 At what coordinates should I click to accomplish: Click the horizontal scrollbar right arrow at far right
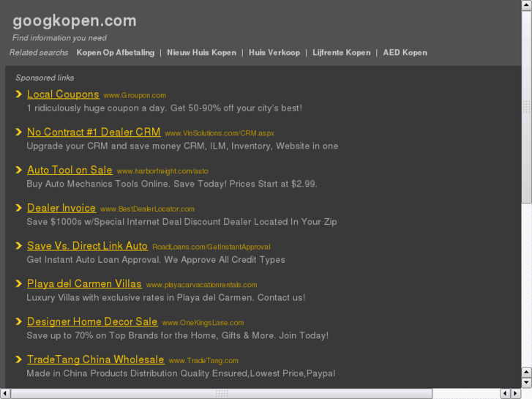pyautogui.click(x=516, y=394)
